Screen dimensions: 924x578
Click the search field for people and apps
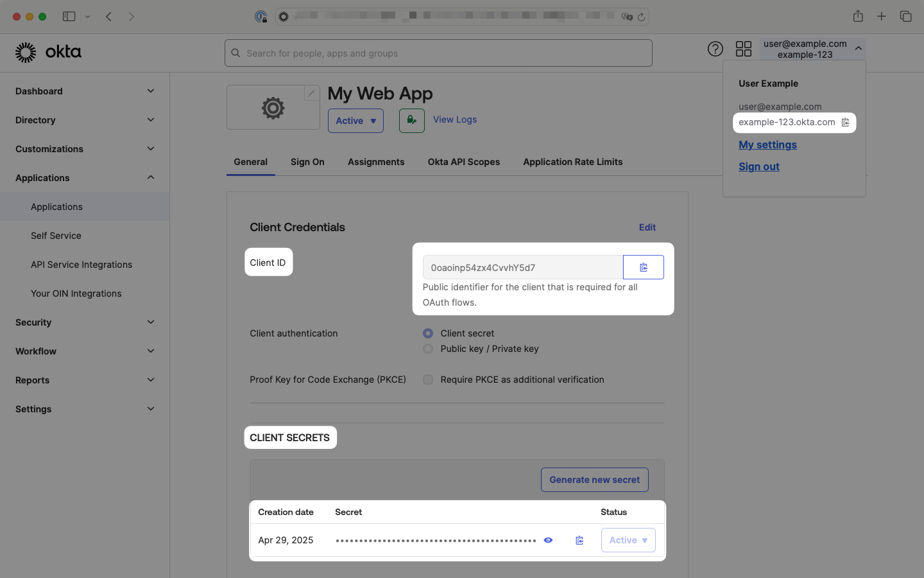[438, 53]
